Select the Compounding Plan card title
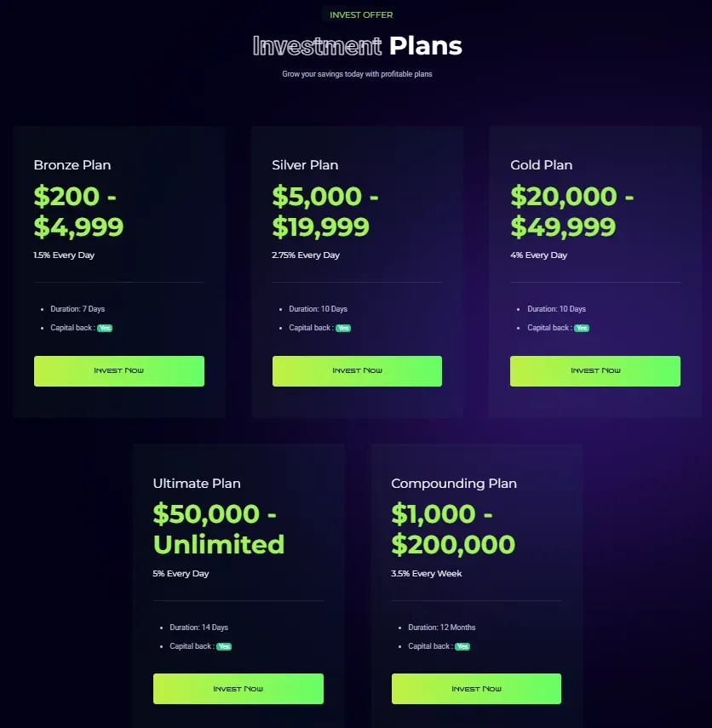The image size is (712, 728). 453,483
